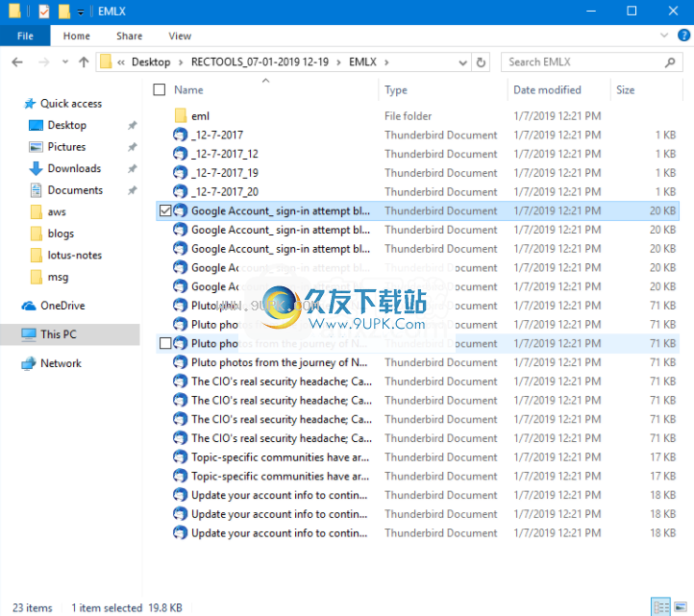This screenshot has width=694, height=616.
Task: Check the highlighted Pluto photos row checkbox
Action: pos(165,343)
